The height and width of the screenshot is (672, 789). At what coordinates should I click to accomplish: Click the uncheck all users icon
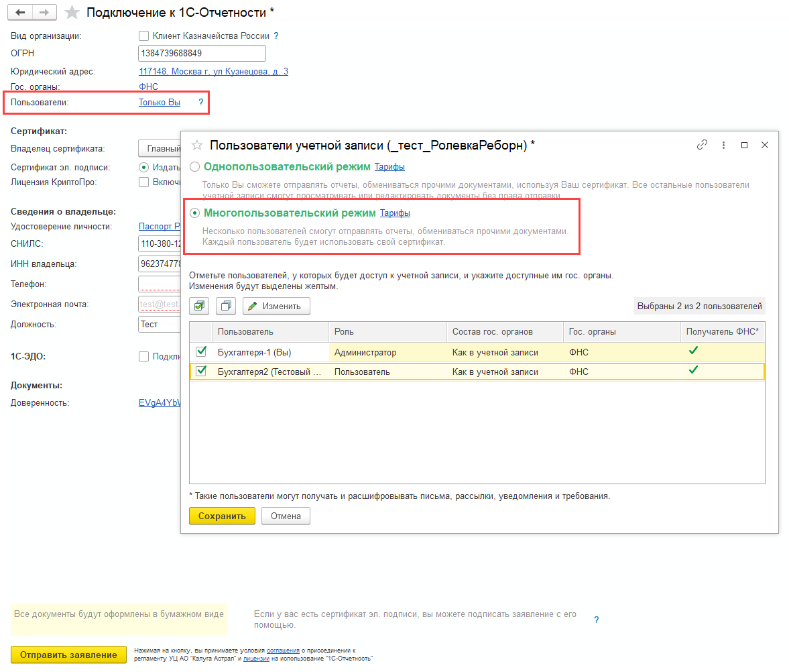pos(226,306)
